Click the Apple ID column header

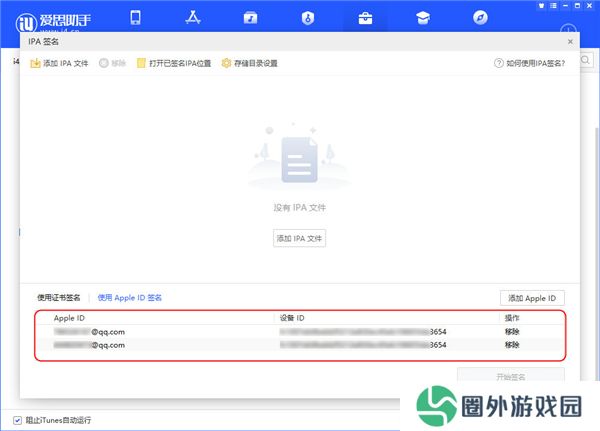69,318
